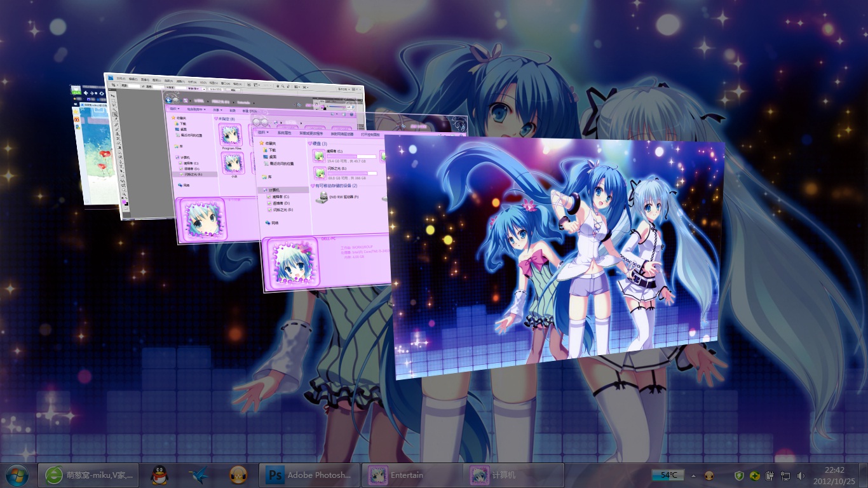The width and height of the screenshot is (868, 488).
Task: Switch to the 计算机 taskbar button
Action: pyautogui.click(x=514, y=475)
